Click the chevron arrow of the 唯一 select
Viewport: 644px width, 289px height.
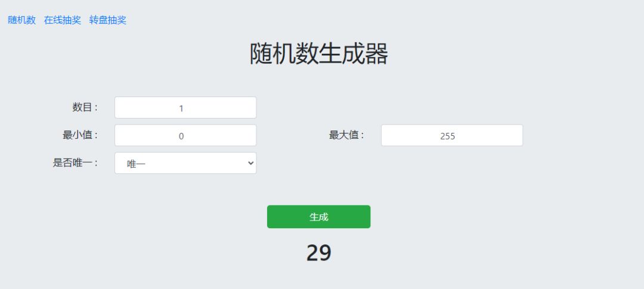(x=249, y=163)
